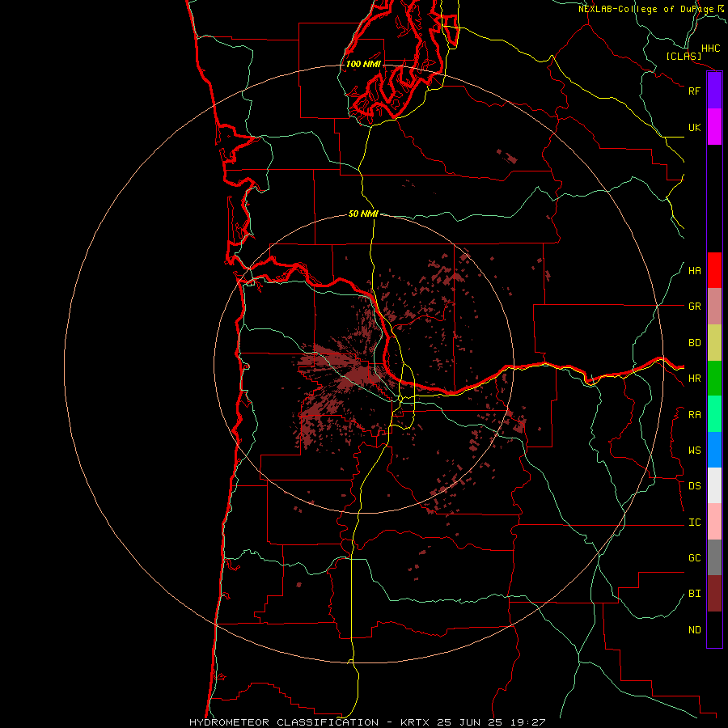Click the 100 NMI range ring label
The image size is (728, 728).
(363, 64)
